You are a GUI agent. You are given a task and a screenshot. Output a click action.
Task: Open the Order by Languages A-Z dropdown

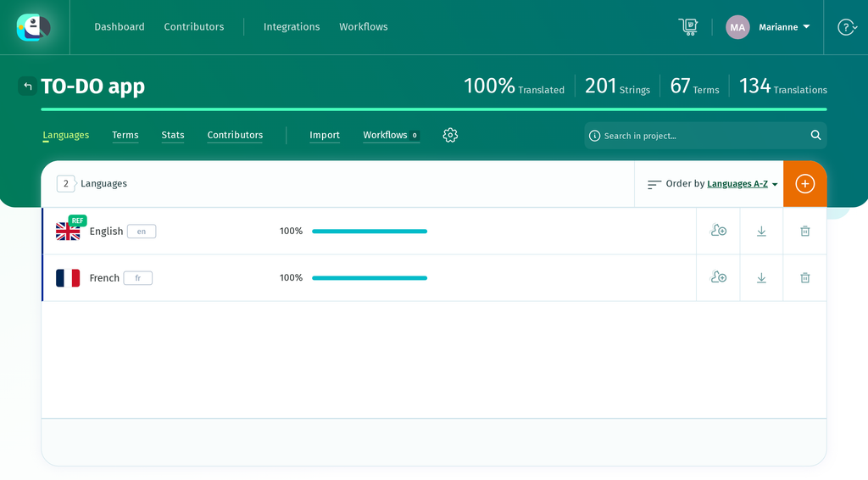coord(742,184)
